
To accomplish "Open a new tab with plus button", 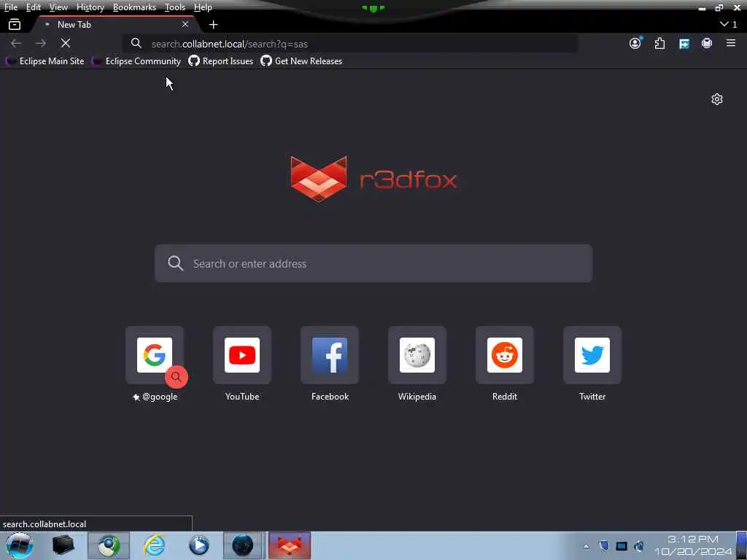I will click(214, 24).
